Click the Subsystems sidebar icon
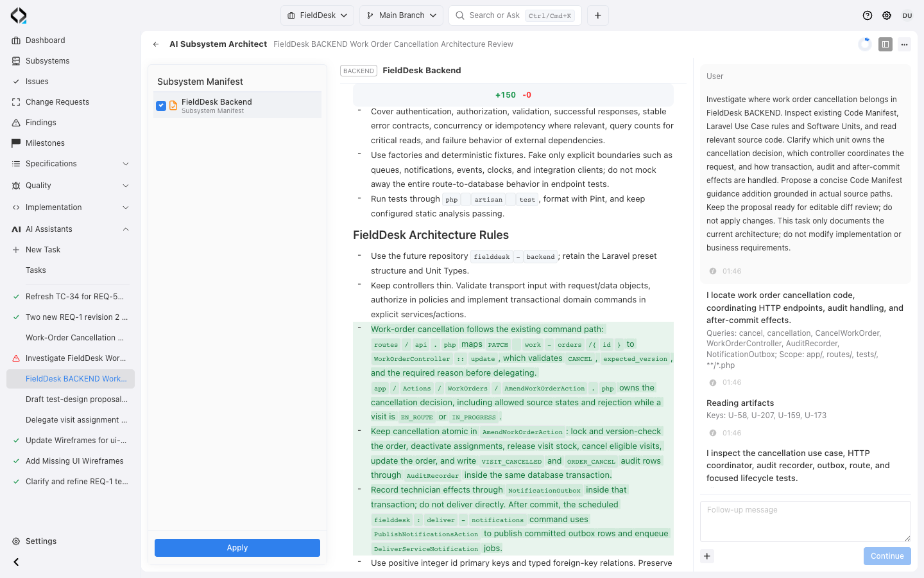Screen dimensions: 924x578 coord(16,61)
